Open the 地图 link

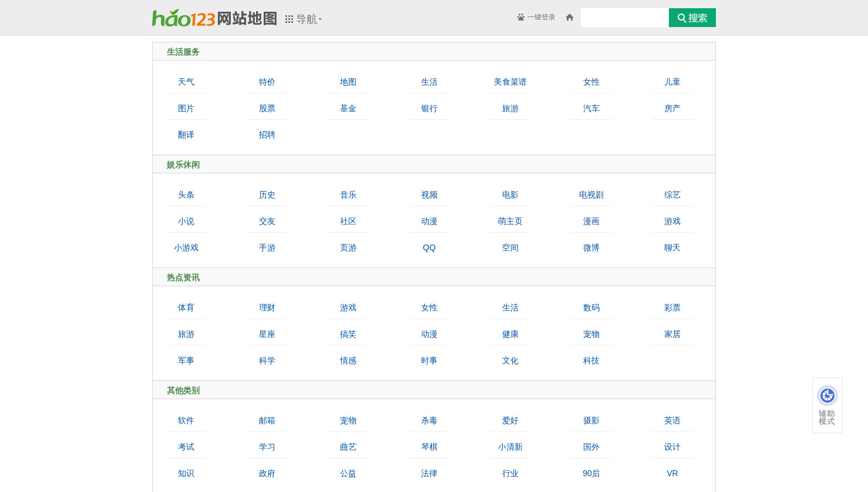coord(348,82)
